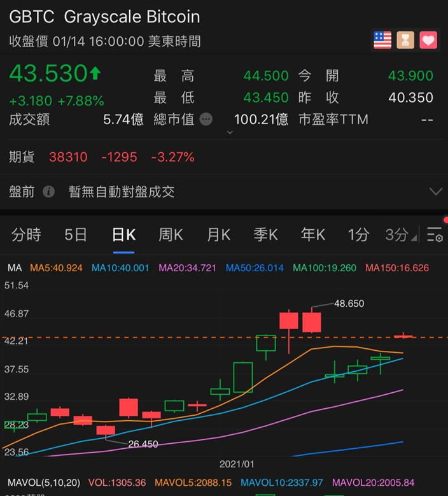448x496 pixels.
Task: Select the 月K chart tab
Action: [x=218, y=235]
